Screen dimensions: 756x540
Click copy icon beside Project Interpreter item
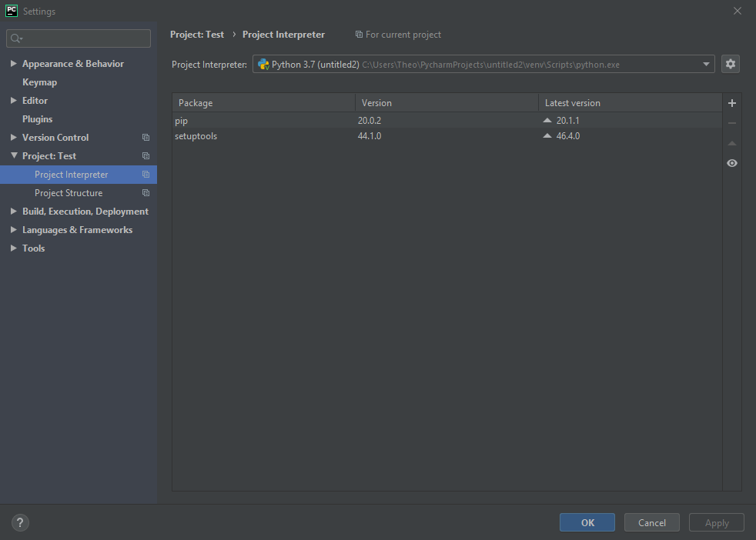pyautogui.click(x=146, y=175)
